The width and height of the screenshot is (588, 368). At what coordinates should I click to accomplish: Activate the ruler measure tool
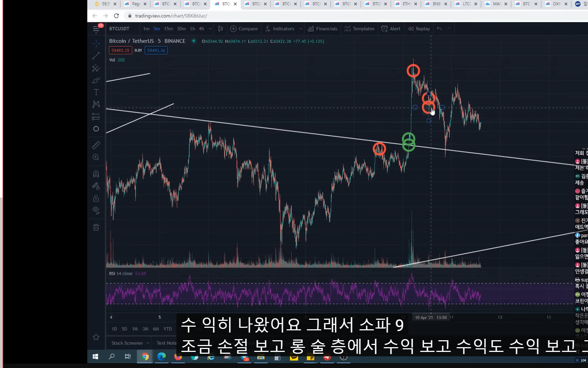96,145
